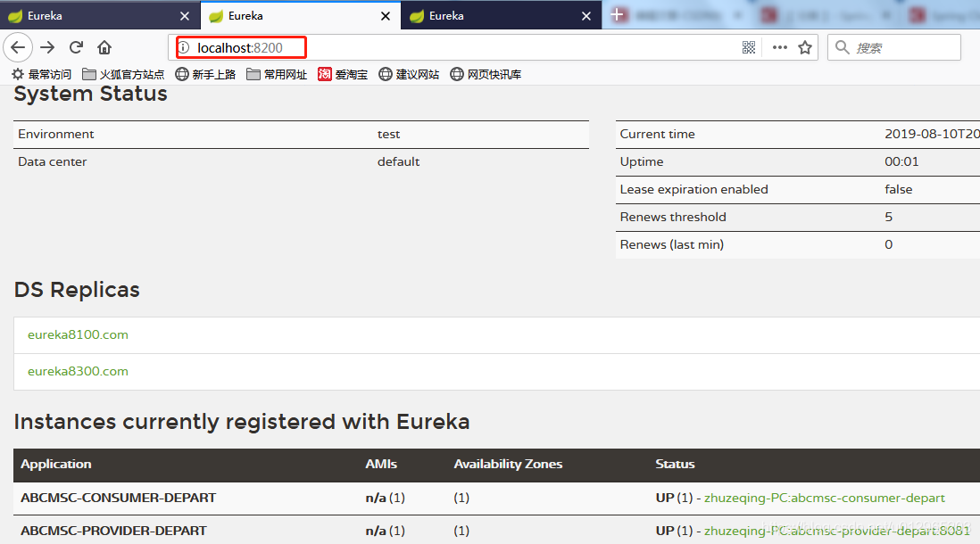The height and width of the screenshot is (544, 980).
Task: Open the 网页快讯库 bookmark
Action: (486, 74)
